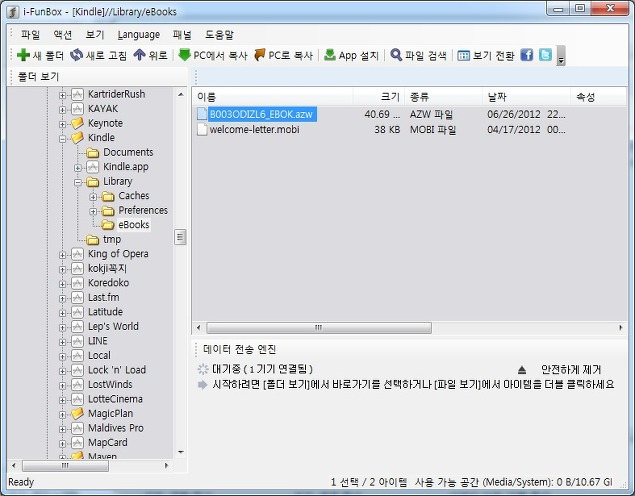The width and height of the screenshot is (635, 496).
Task: Open the Facebook icon in the toolbar
Action: click(526, 55)
